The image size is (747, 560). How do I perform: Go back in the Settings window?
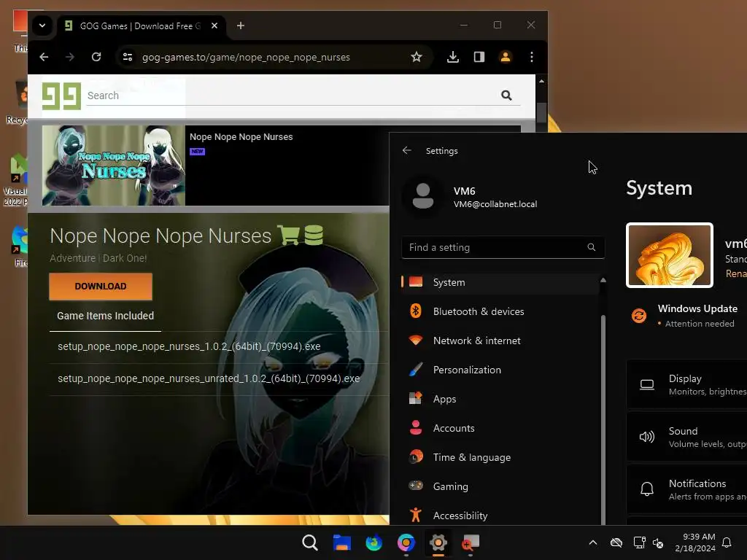coord(407,150)
